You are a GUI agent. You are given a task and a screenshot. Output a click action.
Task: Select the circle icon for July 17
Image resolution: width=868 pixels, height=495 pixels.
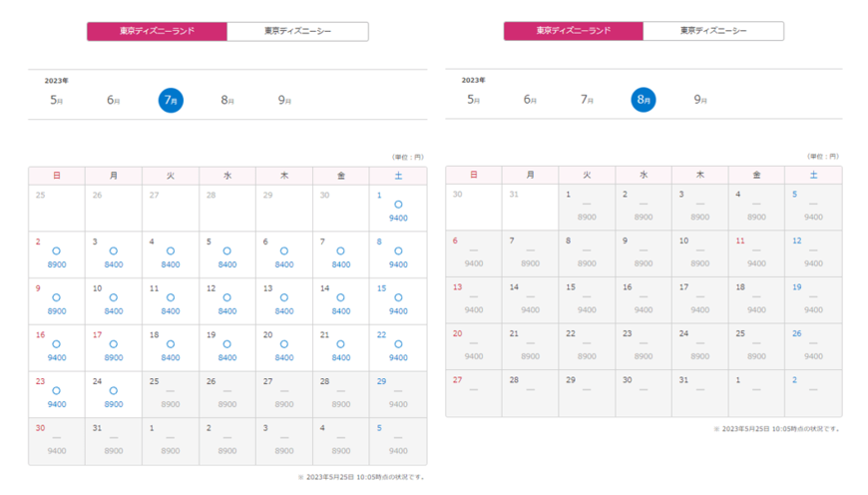click(114, 344)
